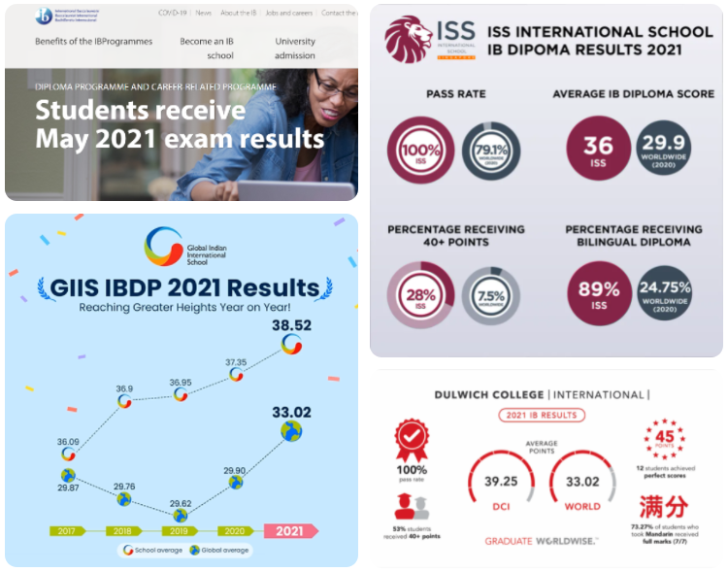Open the Contact link in the IB header

point(339,13)
